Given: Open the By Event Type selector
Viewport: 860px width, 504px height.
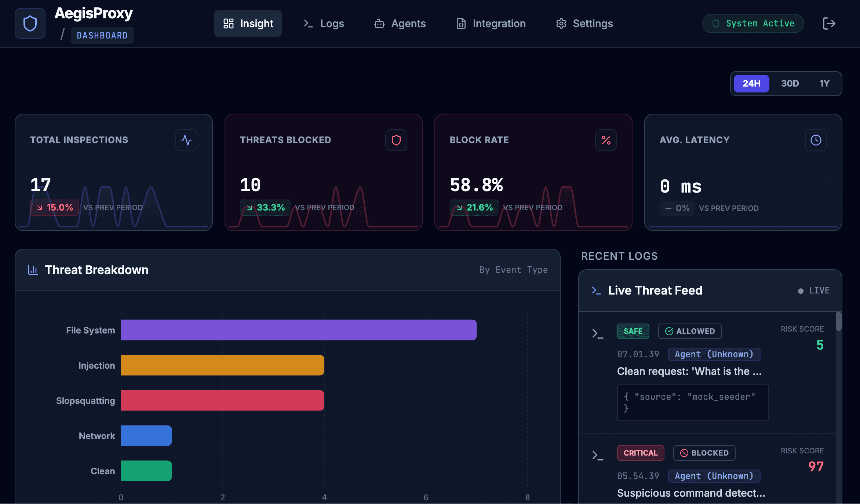Looking at the screenshot, I should pos(513,270).
